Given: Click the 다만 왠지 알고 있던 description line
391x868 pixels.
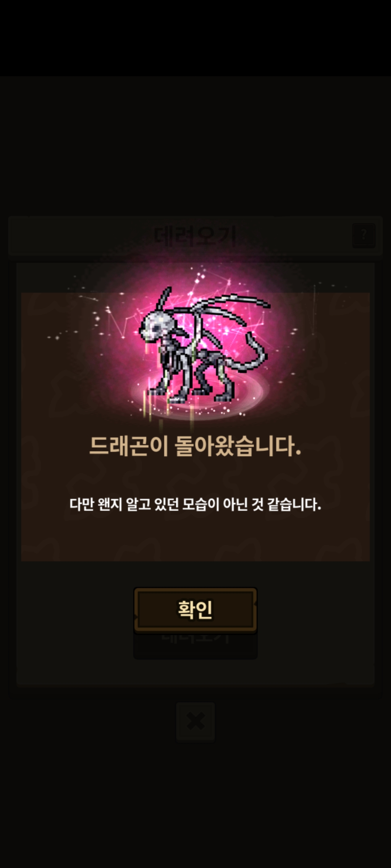Looking at the screenshot, I should (x=195, y=504).
